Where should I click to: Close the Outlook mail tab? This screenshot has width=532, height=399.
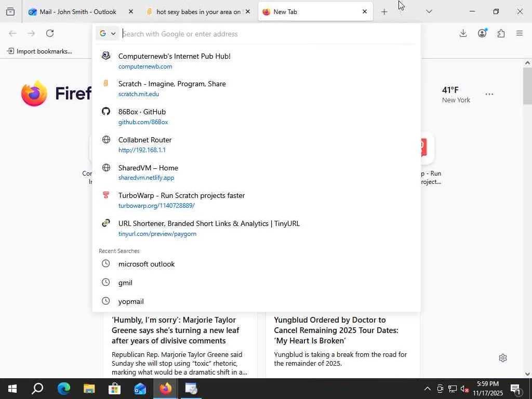[x=130, y=11]
